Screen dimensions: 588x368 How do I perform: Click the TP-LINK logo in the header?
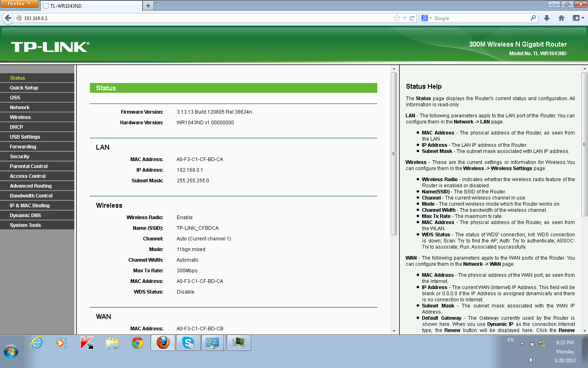50,47
